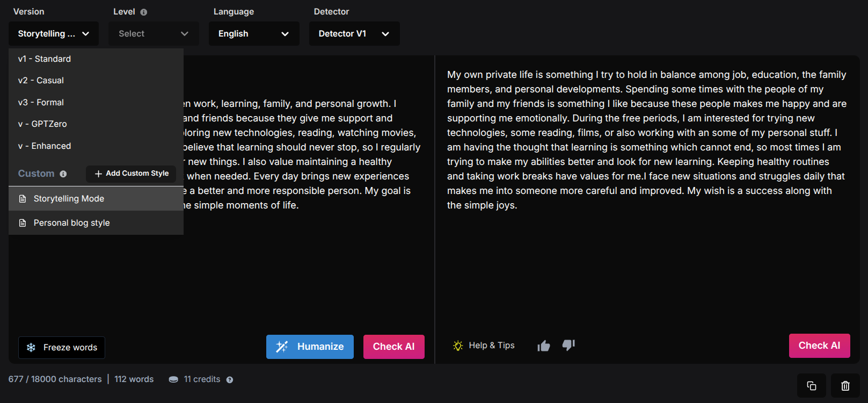Open the Level Select dropdown
The image size is (868, 403).
point(154,33)
